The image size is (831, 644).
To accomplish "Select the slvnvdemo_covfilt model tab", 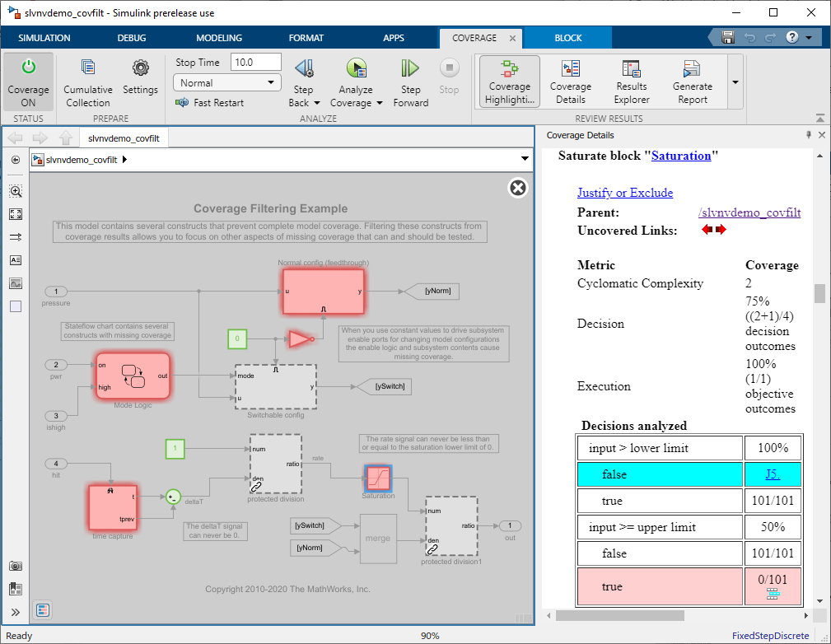I will pos(124,138).
